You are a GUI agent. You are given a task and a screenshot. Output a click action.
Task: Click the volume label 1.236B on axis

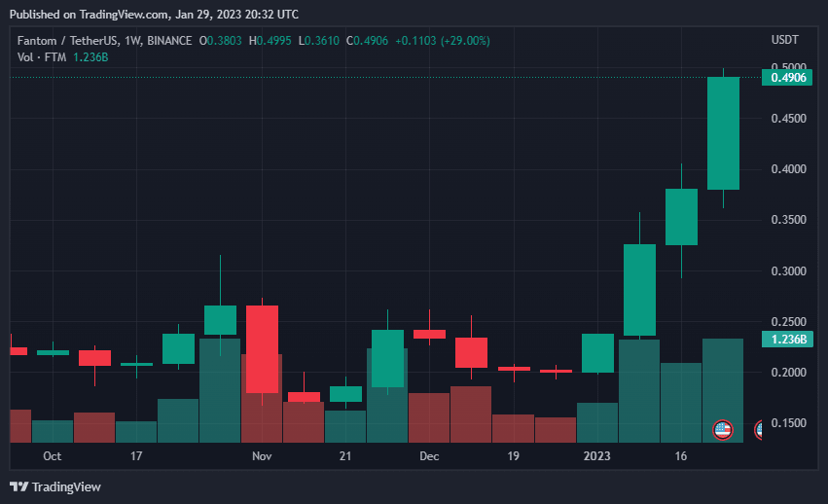click(x=787, y=340)
